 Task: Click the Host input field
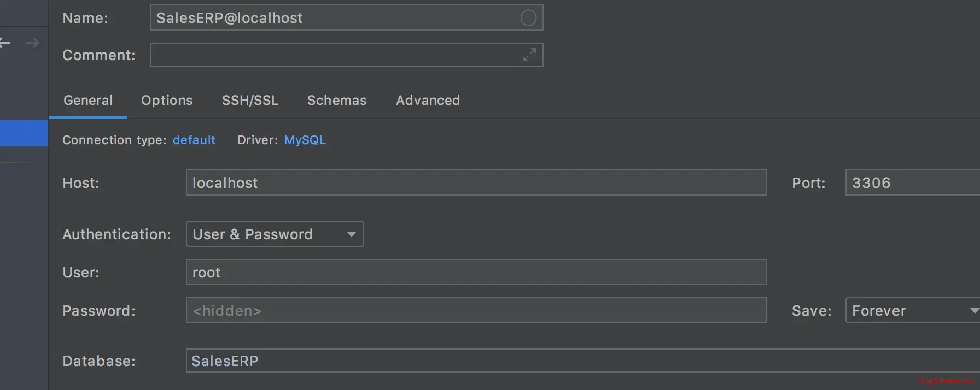pyautogui.click(x=476, y=183)
